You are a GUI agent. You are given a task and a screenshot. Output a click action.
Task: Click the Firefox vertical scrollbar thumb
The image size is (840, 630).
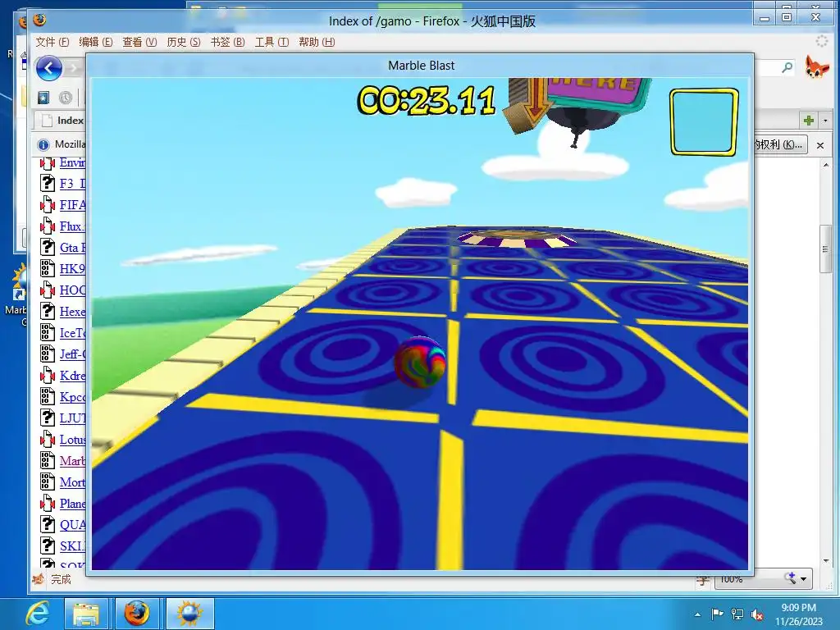coord(825,249)
